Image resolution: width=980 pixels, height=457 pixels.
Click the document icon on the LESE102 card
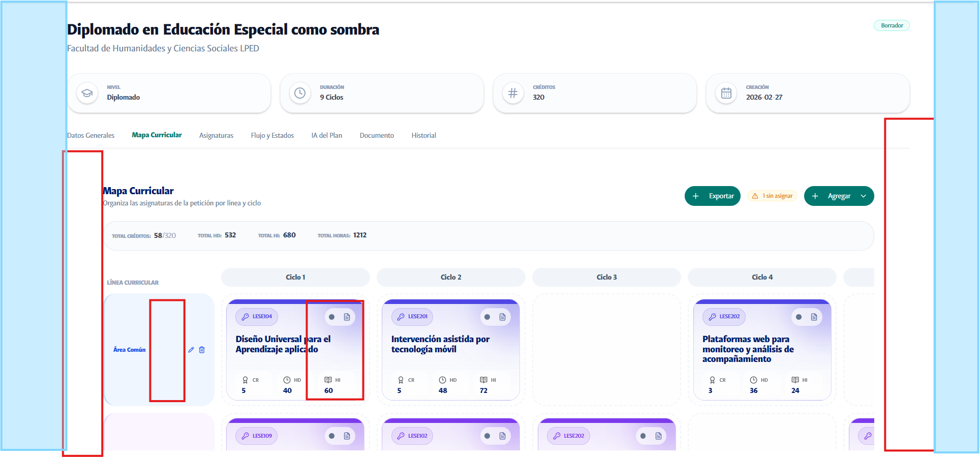[502, 436]
